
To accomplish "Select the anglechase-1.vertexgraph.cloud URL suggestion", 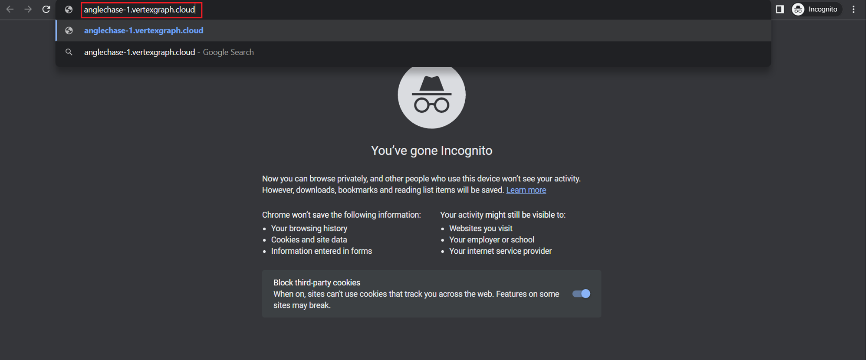I will [414, 30].
